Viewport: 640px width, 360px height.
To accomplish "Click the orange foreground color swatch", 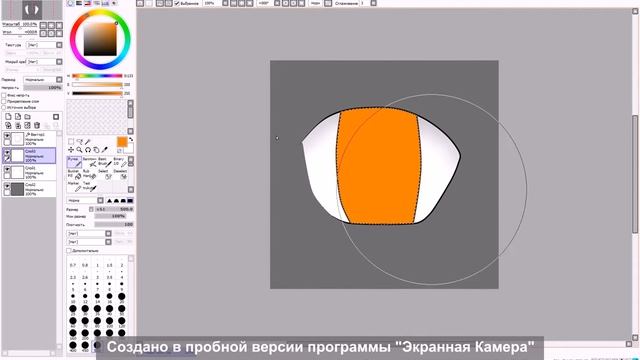I will coord(122,142).
